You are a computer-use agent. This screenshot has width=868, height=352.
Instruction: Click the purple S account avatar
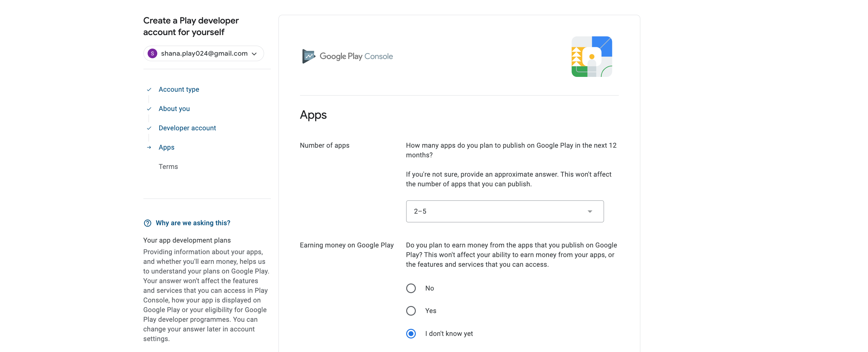(152, 53)
